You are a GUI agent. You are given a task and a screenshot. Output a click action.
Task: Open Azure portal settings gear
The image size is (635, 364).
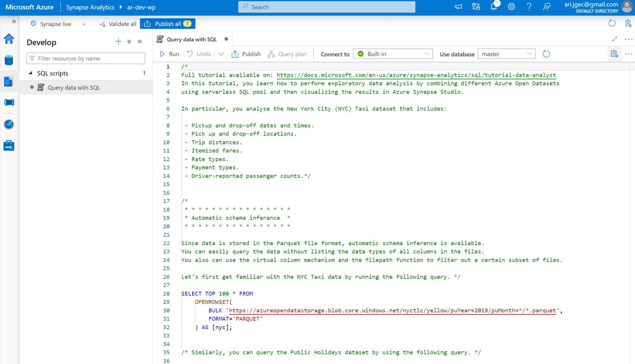(512, 7)
